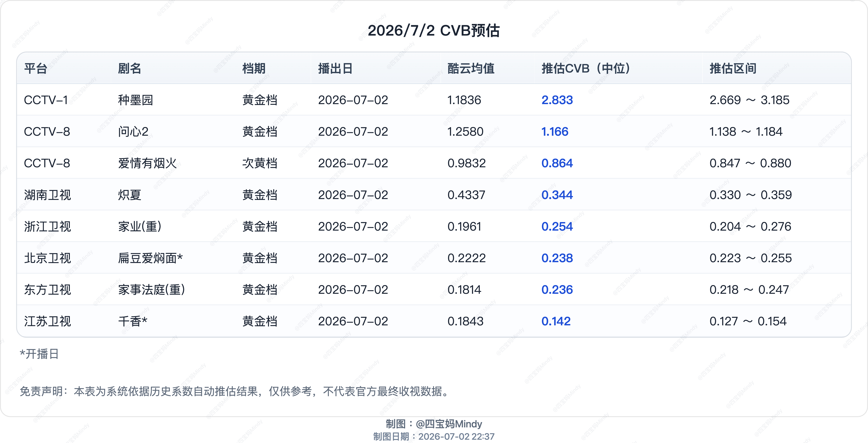Click the 酷云均值 value 1.2580

(x=465, y=132)
